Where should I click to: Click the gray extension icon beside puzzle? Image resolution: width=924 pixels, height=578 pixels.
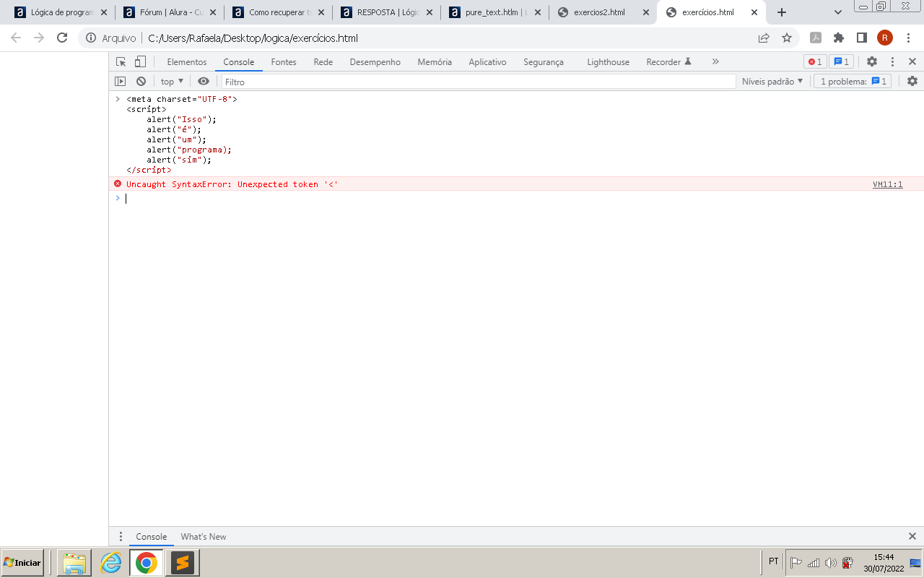click(816, 38)
